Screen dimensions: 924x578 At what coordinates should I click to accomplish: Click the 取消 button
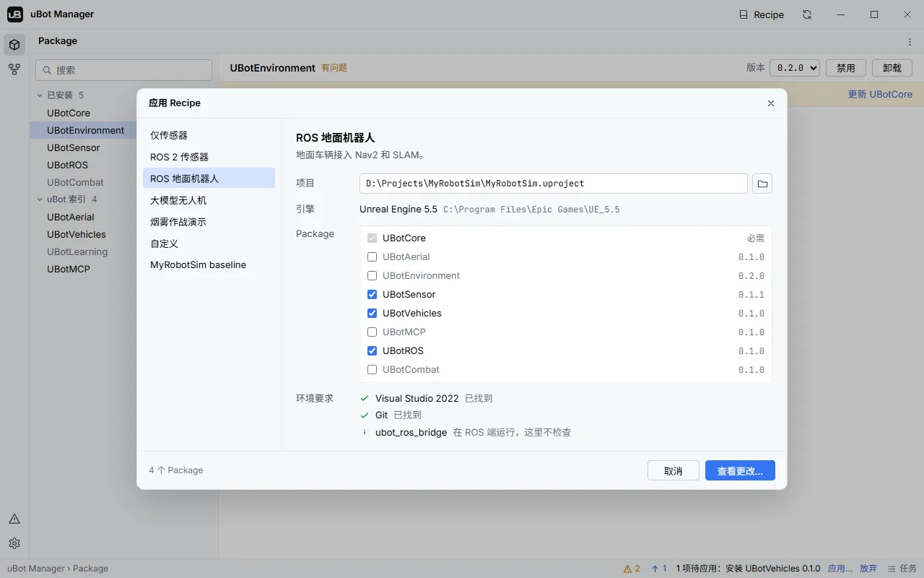pos(674,470)
